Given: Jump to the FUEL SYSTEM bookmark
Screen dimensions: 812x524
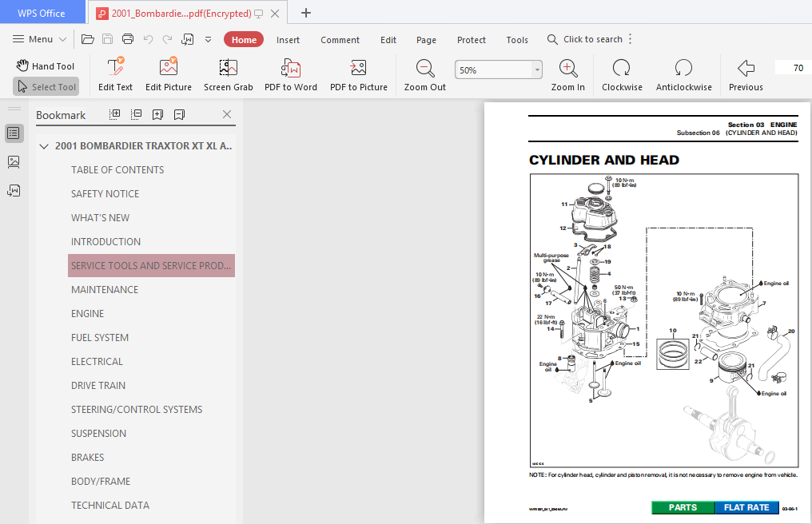Looking at the screenshot, I should pos(100,338).
